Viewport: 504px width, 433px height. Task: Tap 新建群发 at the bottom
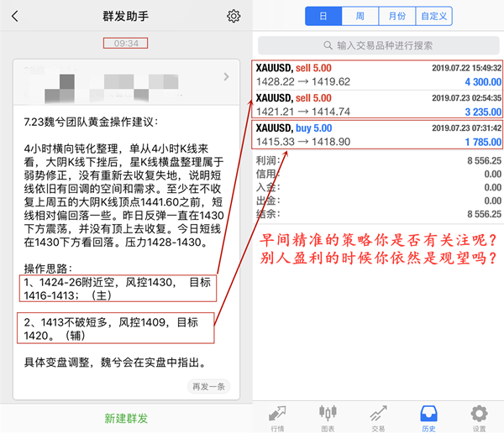pyautogui.click(x=126, y=418)
